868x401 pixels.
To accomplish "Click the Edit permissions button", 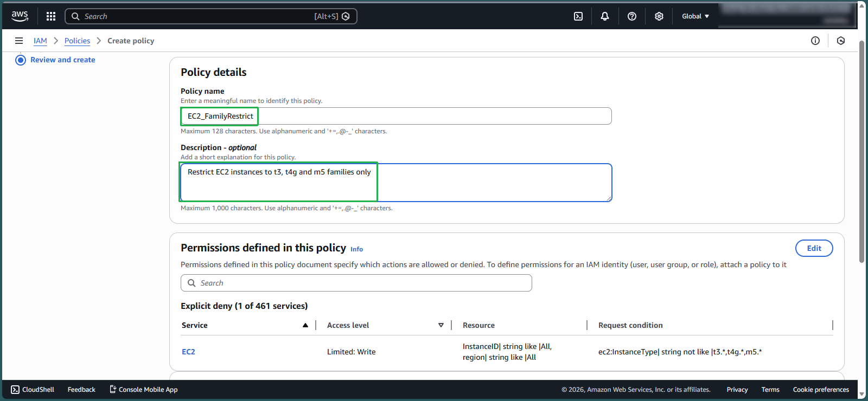I will click(814, 248).
